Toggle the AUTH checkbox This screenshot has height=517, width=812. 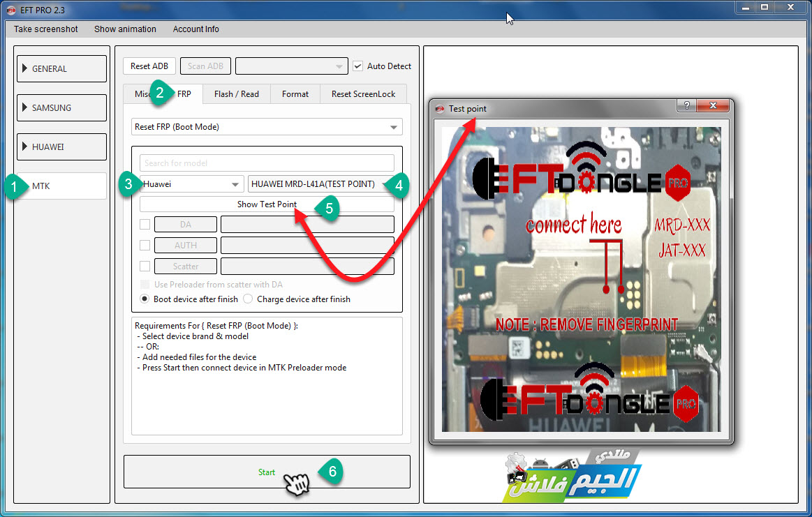tap(145, 246)
